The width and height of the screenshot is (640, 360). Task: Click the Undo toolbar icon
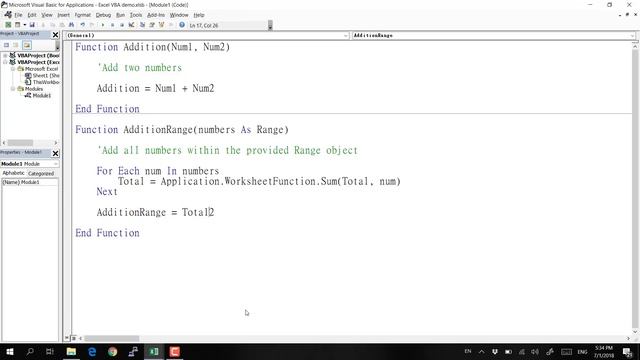[x=82, y=25]
